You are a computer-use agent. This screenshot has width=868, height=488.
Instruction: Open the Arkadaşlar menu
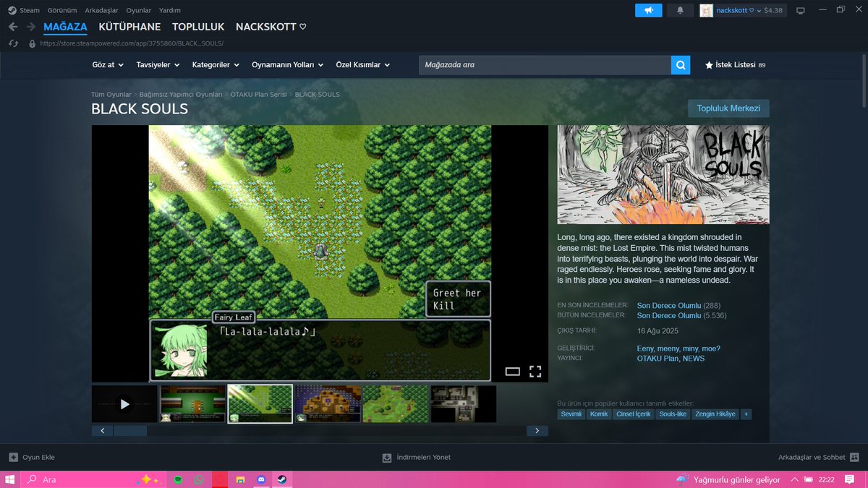[102, 10]
